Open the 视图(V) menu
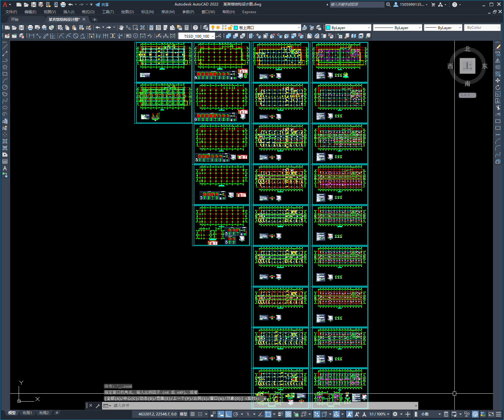The height and width of the screenshot is (420, 504). pyautogui.click(x=50, y=12)
